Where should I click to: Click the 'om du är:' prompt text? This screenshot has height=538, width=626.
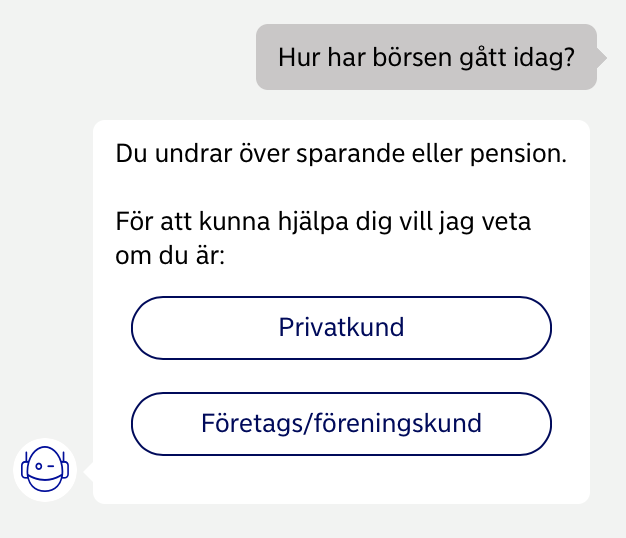[x=170, y=256]
